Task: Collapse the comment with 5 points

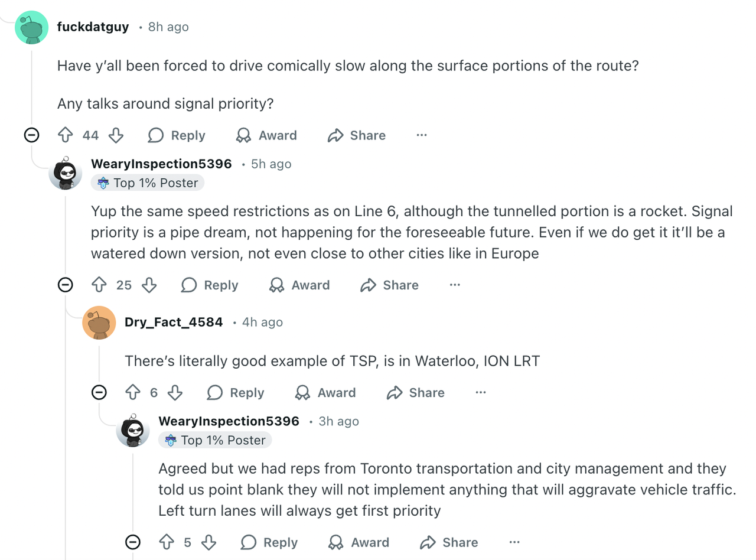Action: click(x=133, y=542)
